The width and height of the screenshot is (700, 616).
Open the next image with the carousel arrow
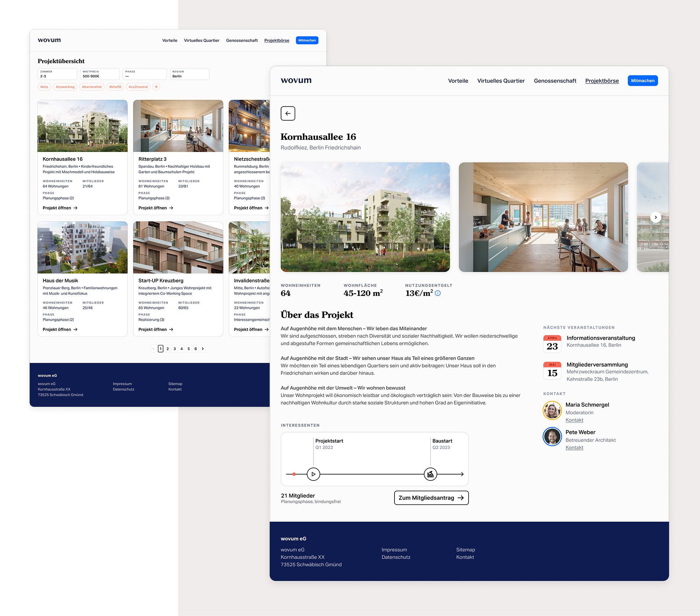click(x=656, y=217)
